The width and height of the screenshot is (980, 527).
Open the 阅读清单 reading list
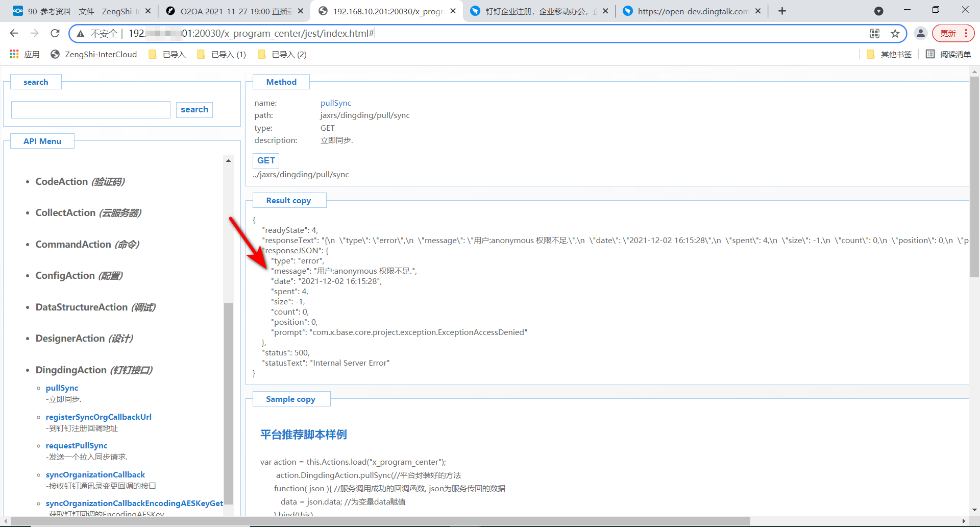(x=948, y=54)
